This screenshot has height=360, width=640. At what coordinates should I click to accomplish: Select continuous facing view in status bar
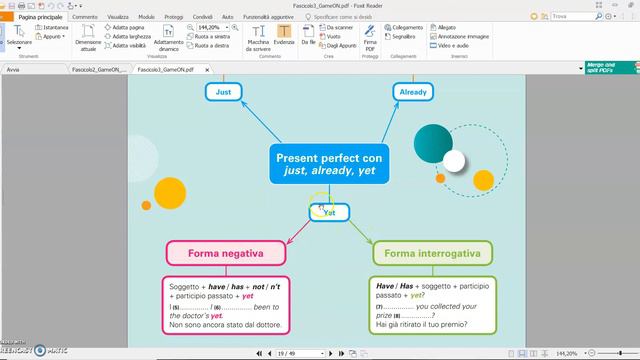pos(544,353)
